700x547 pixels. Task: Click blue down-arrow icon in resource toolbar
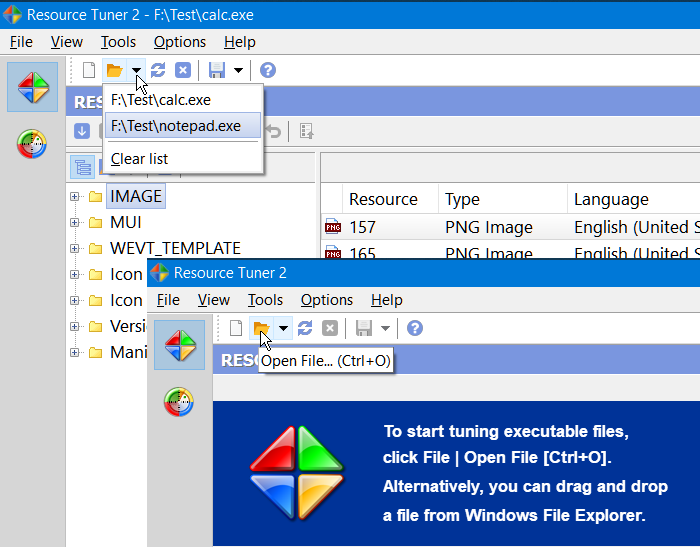(x=82, y=131)
